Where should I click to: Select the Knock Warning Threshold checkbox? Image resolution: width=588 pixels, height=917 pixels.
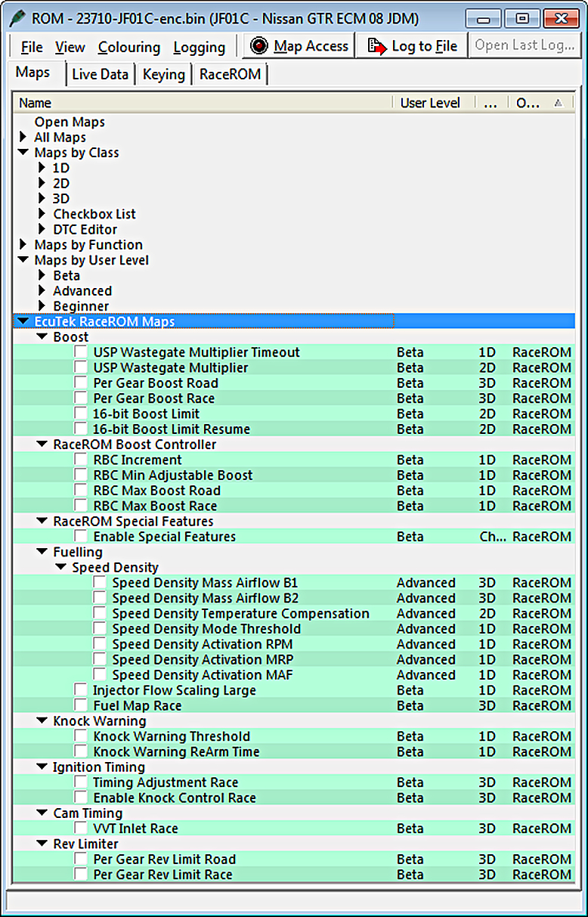[81, 736]
